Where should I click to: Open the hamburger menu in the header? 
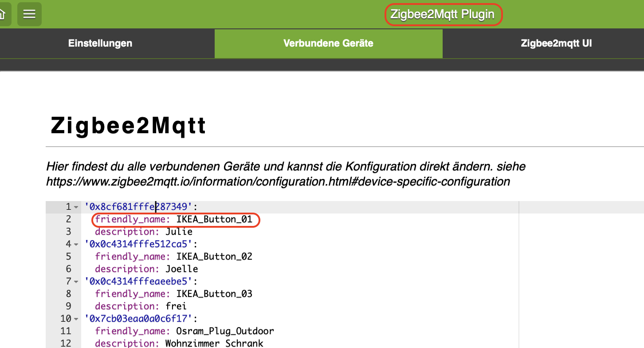tap(29, 14)
